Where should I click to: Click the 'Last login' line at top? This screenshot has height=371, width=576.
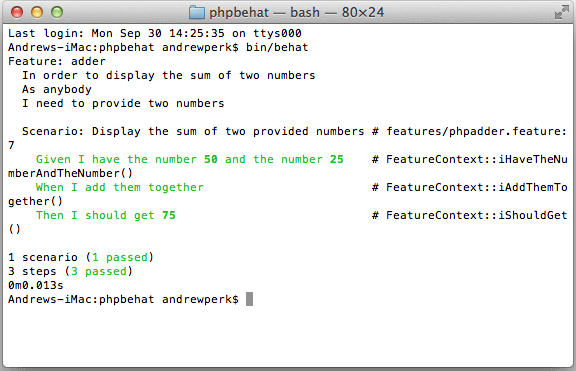[155, 33]
